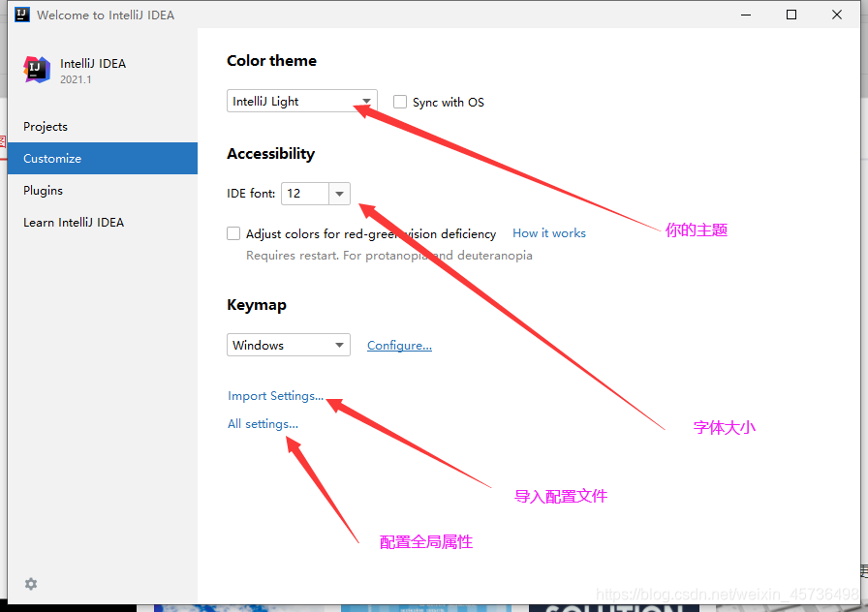868x612 pixels.
Task: Open Learn IntelliJ IDEA section
Action: pos(74,223)
